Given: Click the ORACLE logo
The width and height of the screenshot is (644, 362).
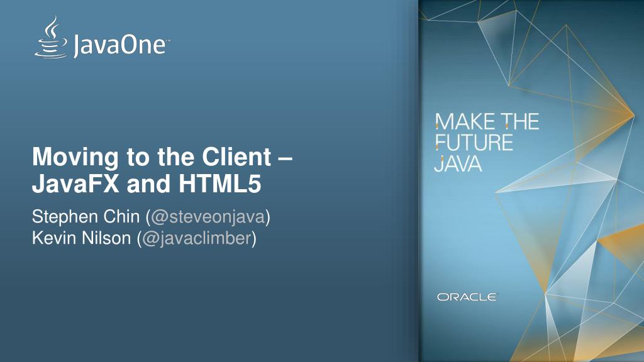Looking at the screenshot, I should click(x=467, y=297).
